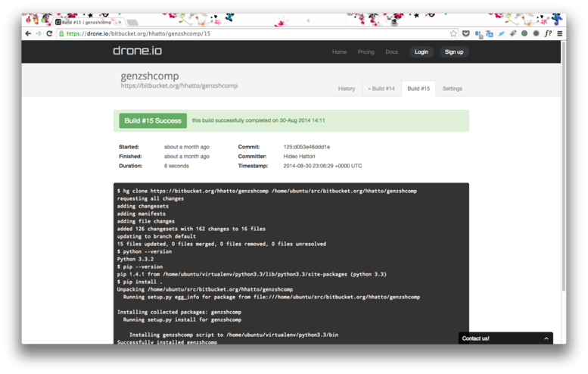
Task: Click the drone.io URL in the address bar
Action: [x=138, y=33]
